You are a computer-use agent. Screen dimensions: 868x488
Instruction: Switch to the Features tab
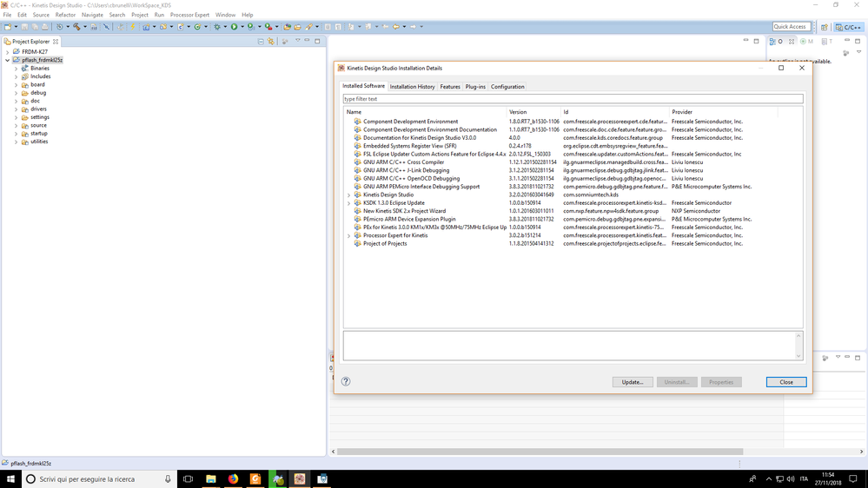(450, 87)
